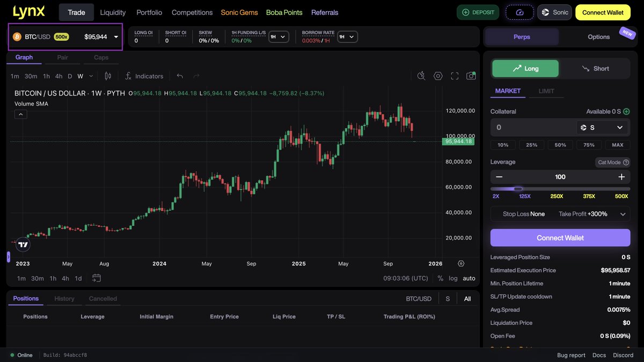Open chart settings via the gear icon
The height and width of the screenshot is (362, 644).
pyautogui.click(x=438, y=76)
